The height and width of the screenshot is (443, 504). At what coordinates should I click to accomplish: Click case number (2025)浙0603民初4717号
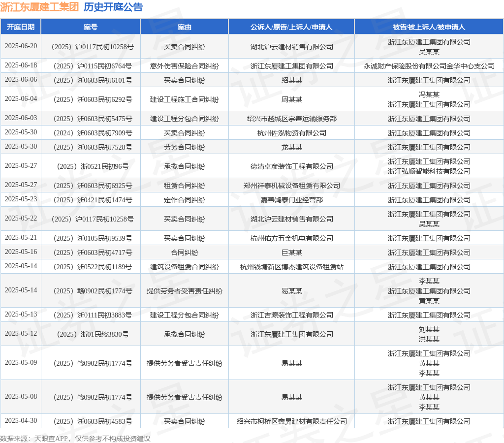93,253
